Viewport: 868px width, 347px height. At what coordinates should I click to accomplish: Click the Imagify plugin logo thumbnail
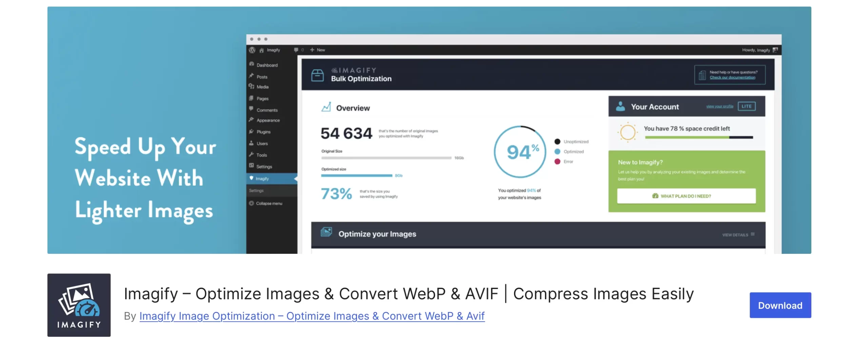tap(79, 305)
